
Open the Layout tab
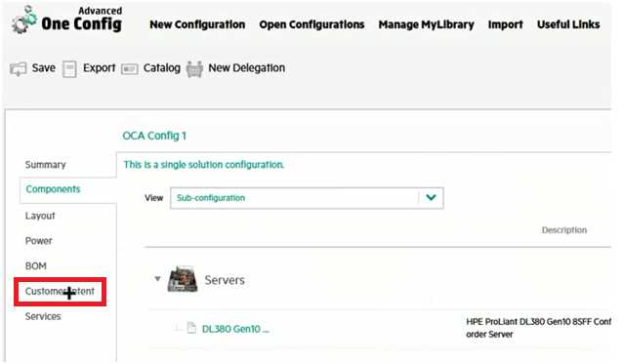tap(40, 216)
